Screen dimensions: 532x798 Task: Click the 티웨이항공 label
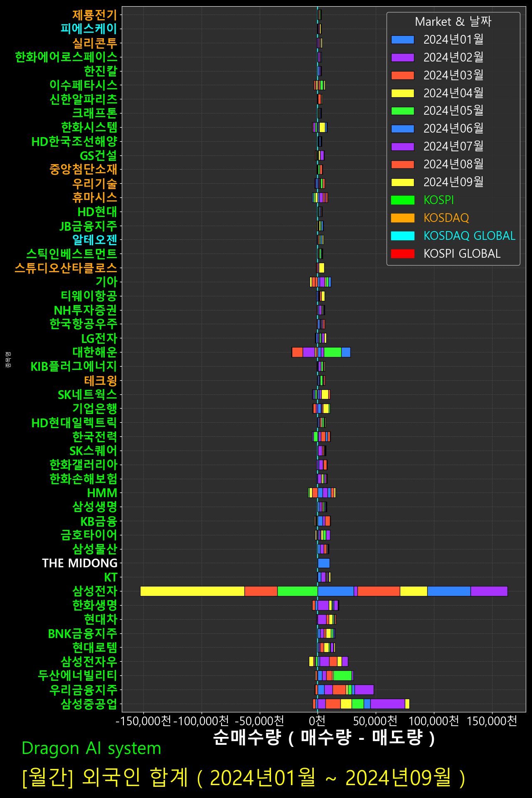coord(89,296)
